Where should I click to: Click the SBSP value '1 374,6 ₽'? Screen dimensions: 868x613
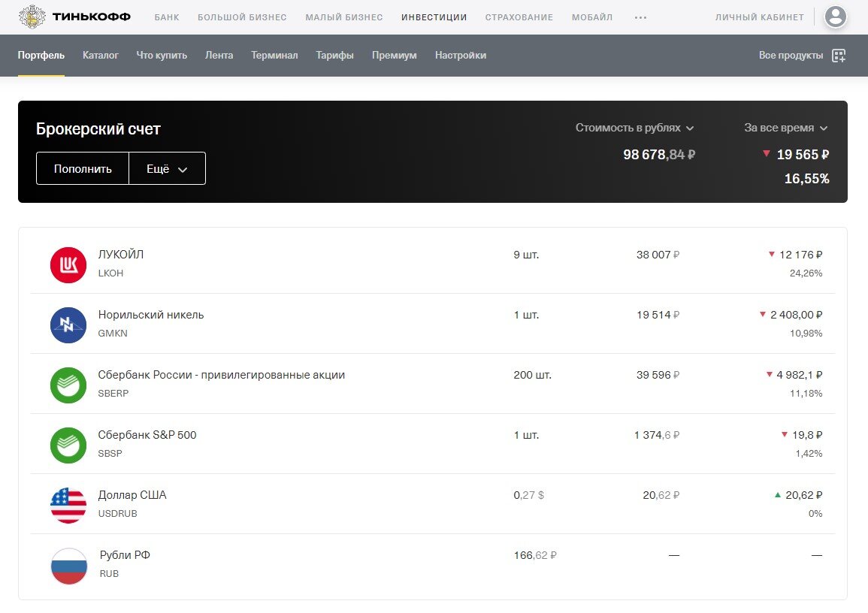[657, 436]
